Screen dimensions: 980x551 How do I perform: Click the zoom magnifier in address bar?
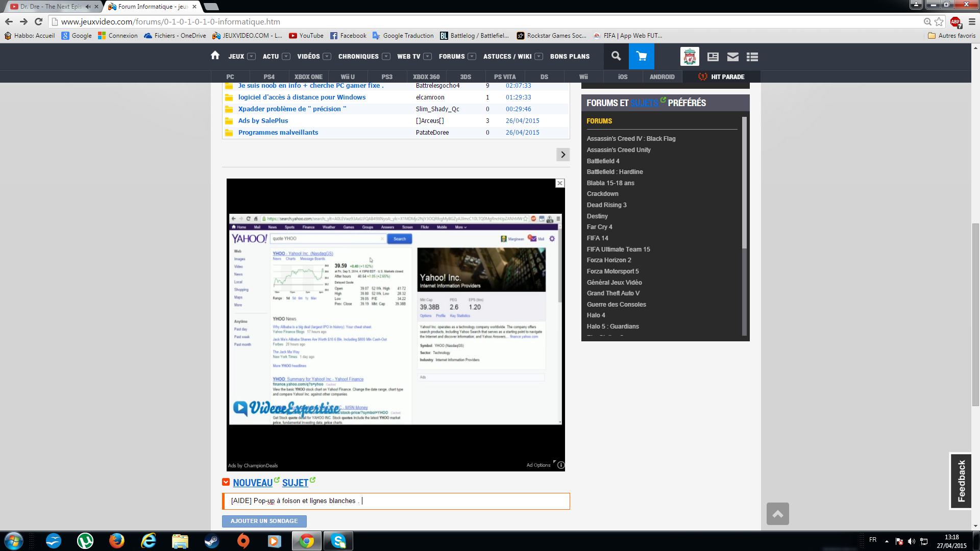coord(927,21)
